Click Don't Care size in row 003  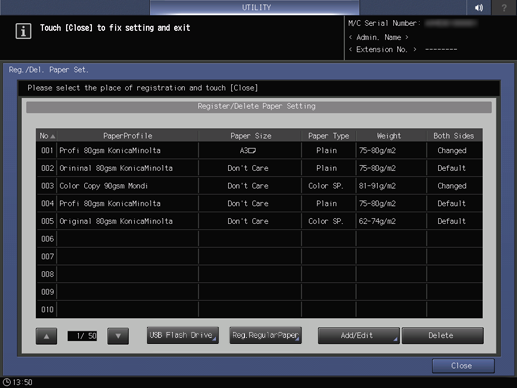pyautogui.click(x=248, y=186)
